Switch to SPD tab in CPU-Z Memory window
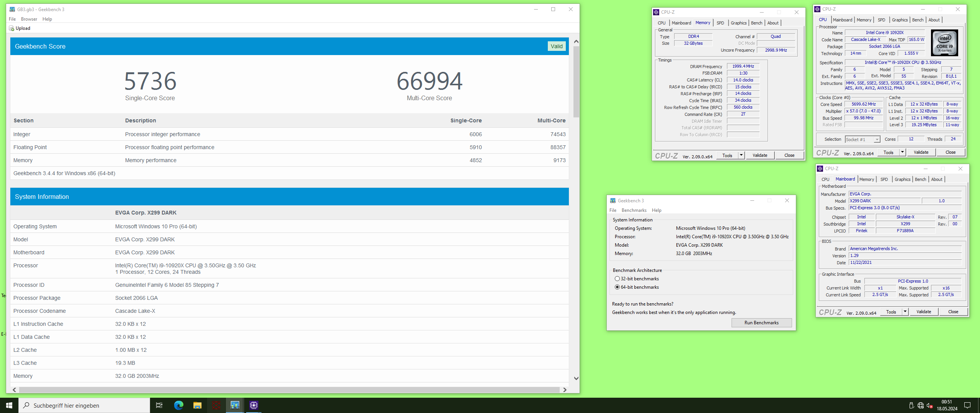This screenshot has height=413, width=980. coord(720,23)
